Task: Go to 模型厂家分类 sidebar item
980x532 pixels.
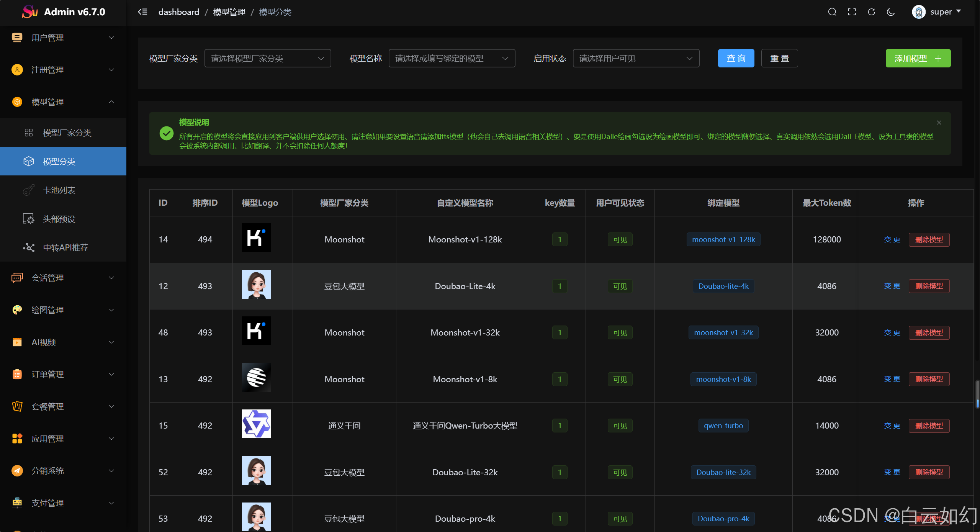Action: [x=67, y=133]
